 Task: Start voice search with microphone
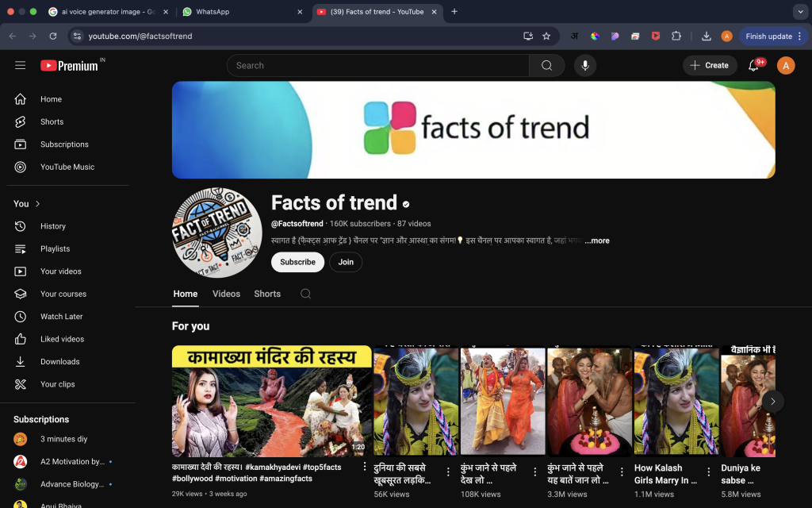click(x=585, y=65)
